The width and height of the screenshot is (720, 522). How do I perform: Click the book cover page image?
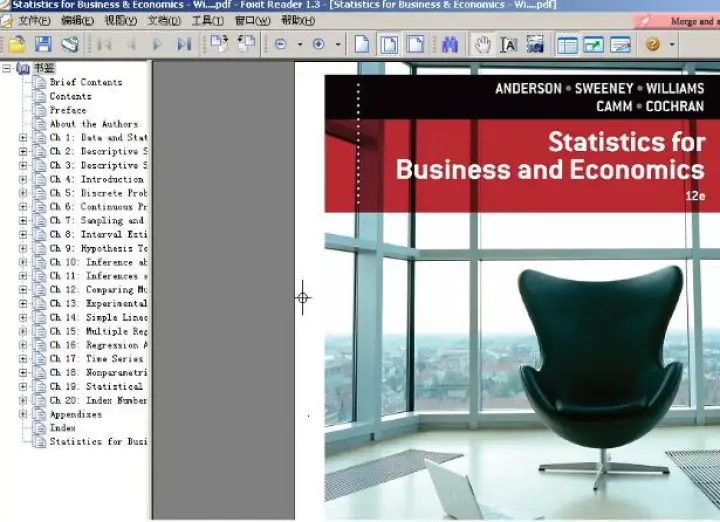pos(522,292)
